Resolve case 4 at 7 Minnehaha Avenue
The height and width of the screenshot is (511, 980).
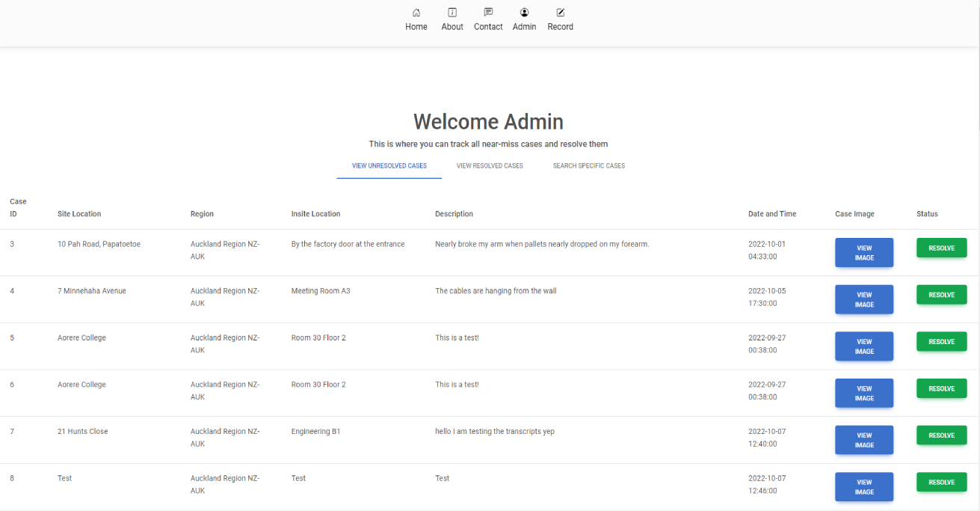tap(941, 295)
